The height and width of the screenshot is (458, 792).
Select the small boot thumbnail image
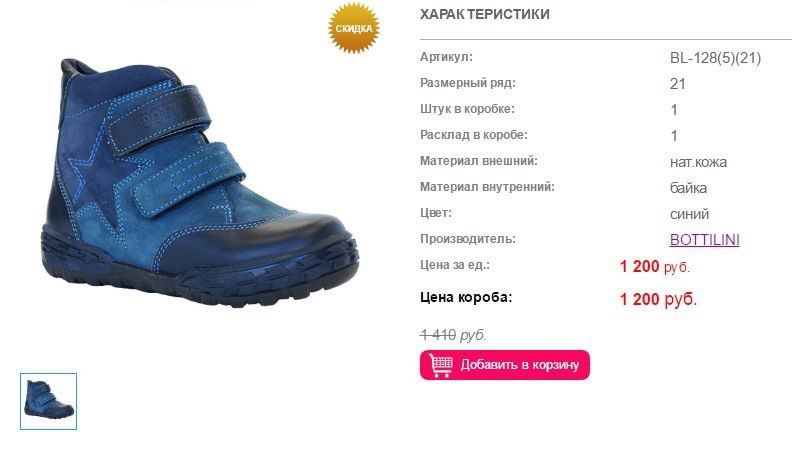[48, 401]
